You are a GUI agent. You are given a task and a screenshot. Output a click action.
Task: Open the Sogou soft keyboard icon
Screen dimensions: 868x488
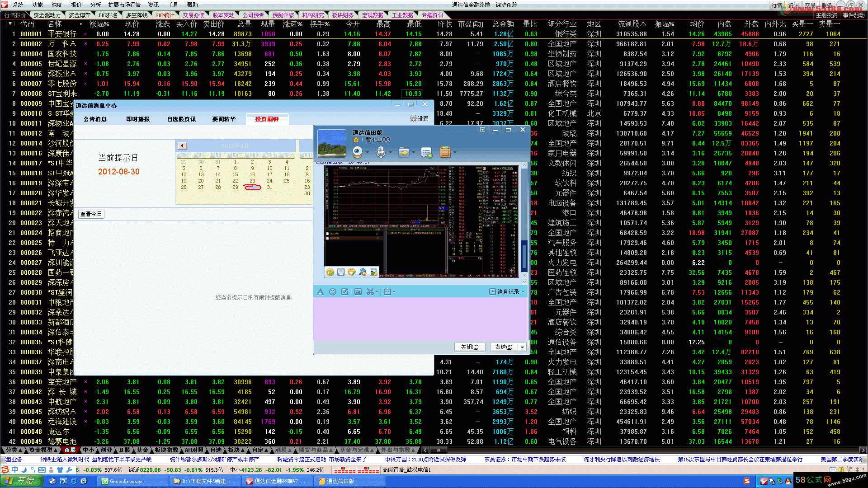click(x=42, y=469)
